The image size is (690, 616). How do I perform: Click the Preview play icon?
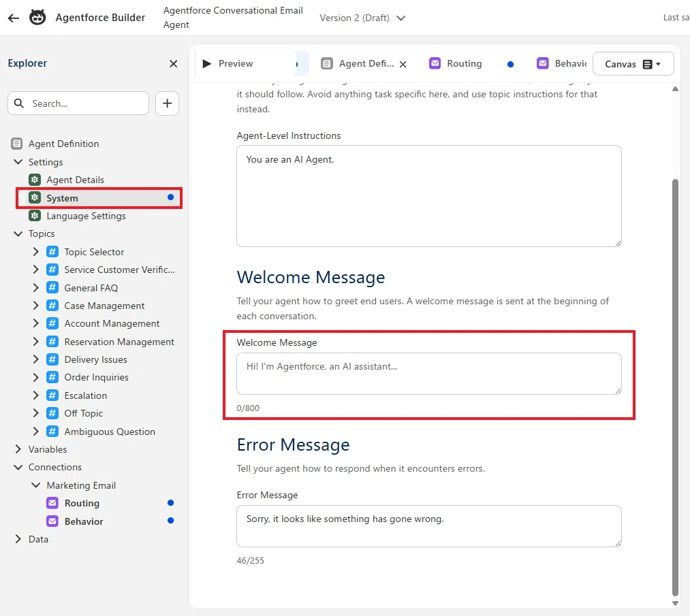(x=206, y=64)
